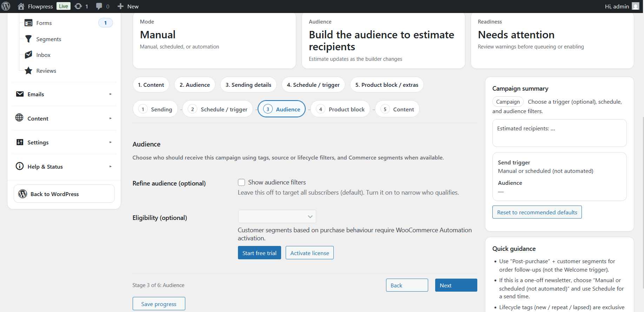This screenshot has width=644, height=312.
Task: Click the Content globe icon
Action: [x=19, y=118]
